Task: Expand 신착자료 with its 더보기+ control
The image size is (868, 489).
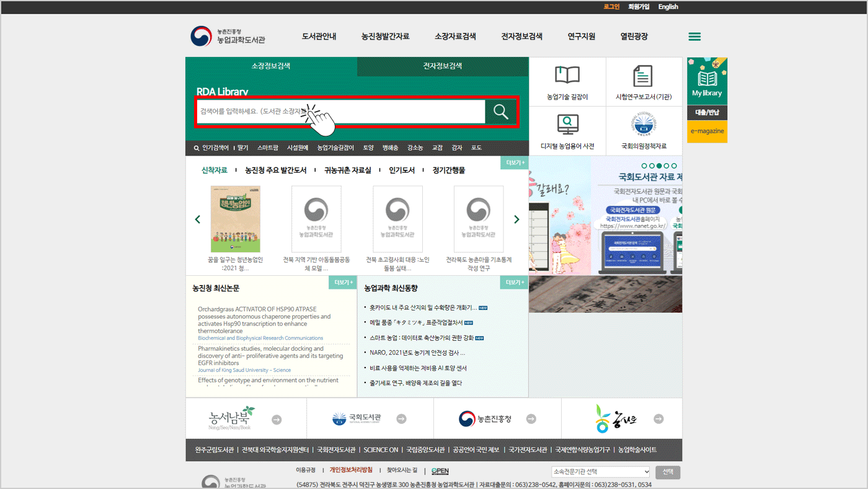Action: click(514, 162)
